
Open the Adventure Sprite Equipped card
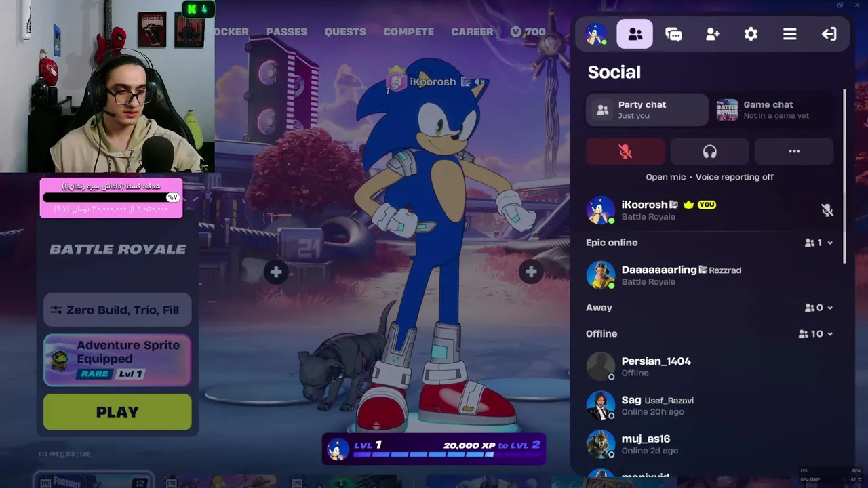[117, 360]
